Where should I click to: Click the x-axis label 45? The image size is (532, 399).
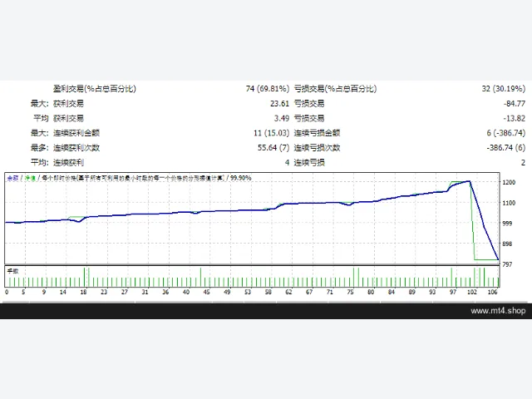[x=207, y=292]
